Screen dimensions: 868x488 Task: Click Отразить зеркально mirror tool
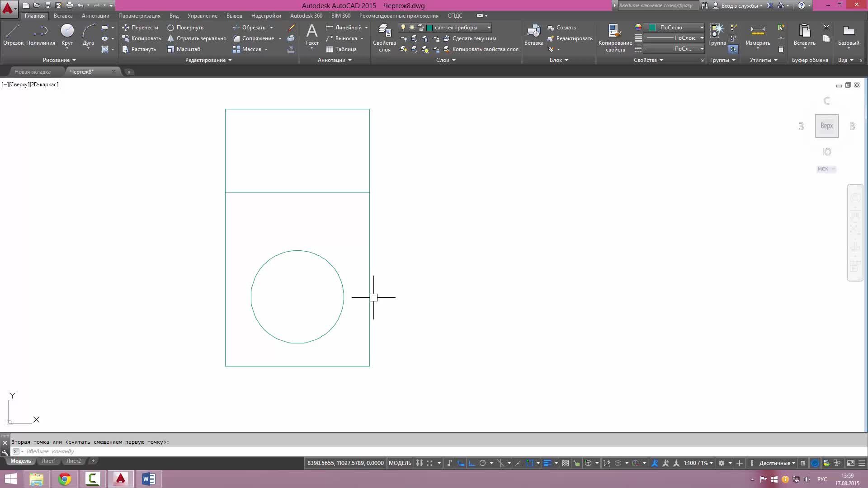(x=197, y=38)
